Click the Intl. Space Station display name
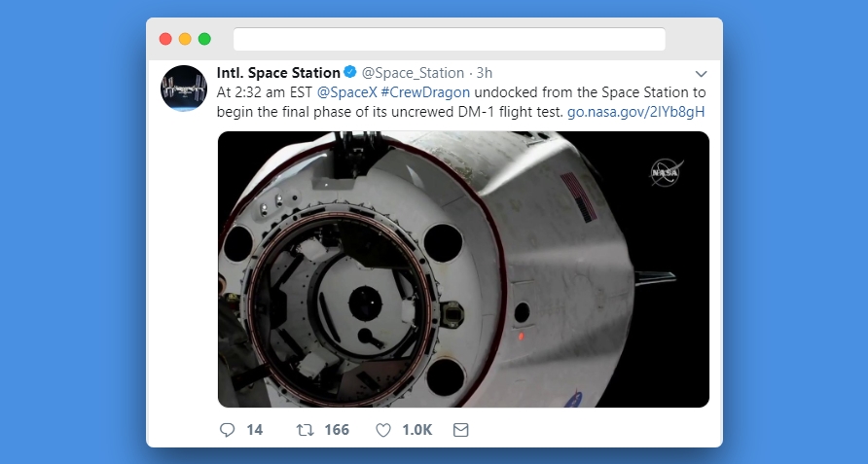The width and height of the screenshot is (868, 464). click(x=278, y=73)
